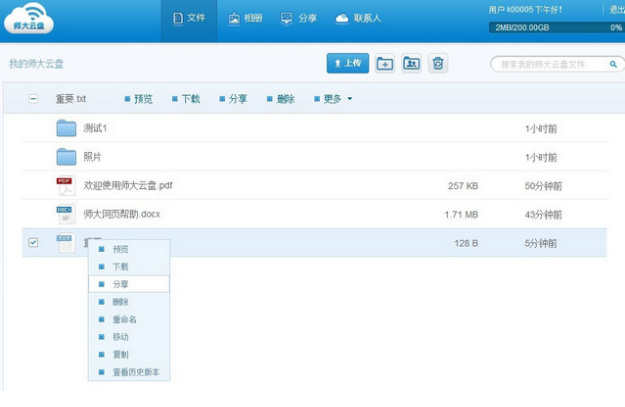
Task: Click the PDF file icon
Action: coord(65,186)
